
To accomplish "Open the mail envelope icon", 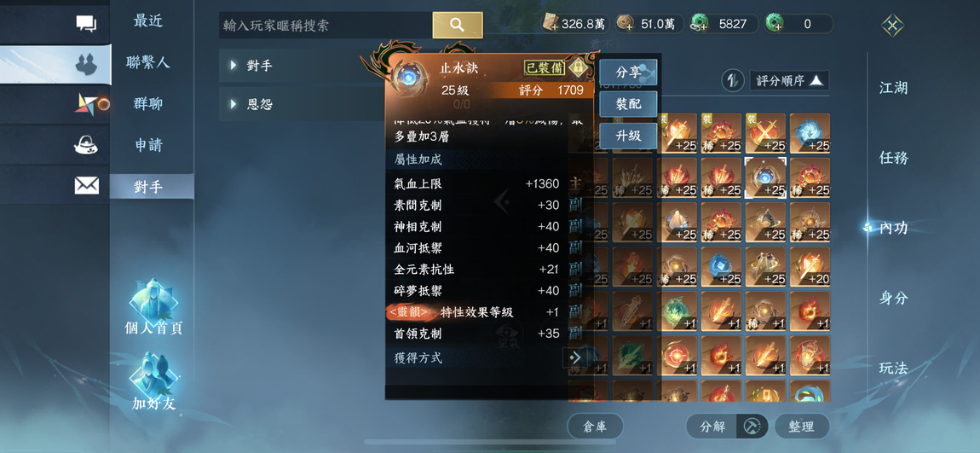I will 86,185.
